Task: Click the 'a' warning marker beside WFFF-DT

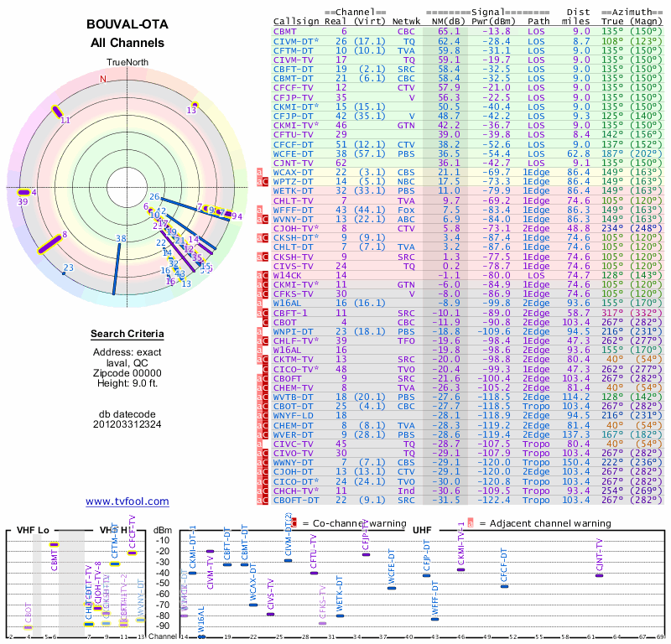Action: [259, 210]
